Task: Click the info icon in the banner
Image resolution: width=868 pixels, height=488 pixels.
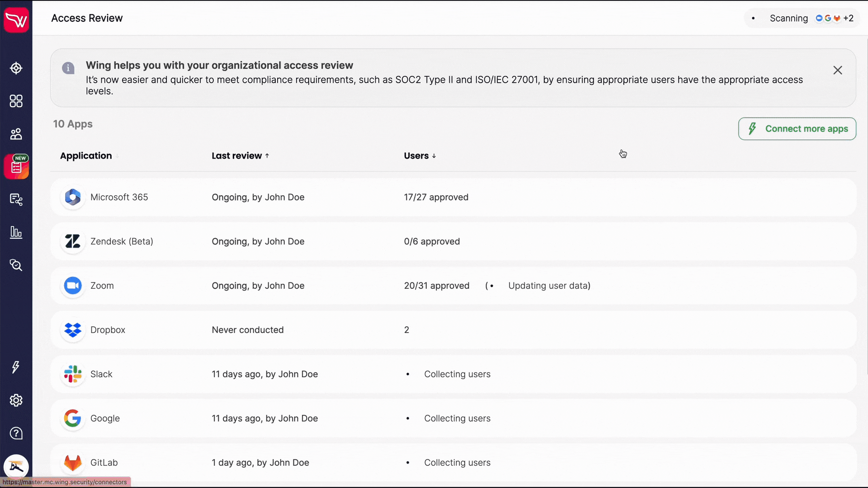Action: (x=68, y=68)
